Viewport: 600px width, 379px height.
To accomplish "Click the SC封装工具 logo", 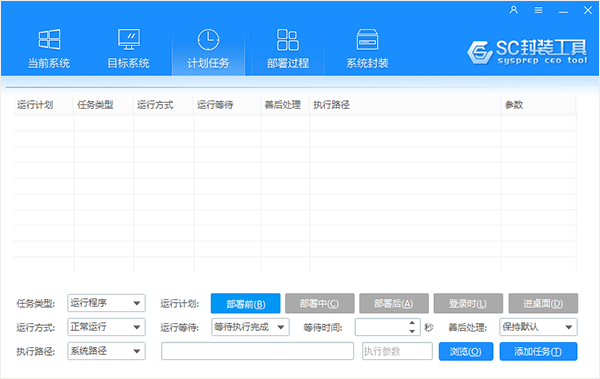I will point(527,52).
